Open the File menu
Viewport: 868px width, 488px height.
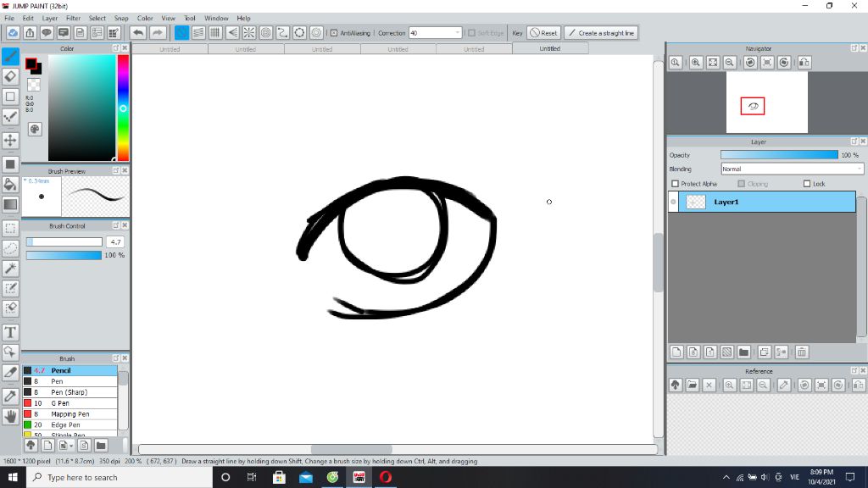tap(9, 19)
